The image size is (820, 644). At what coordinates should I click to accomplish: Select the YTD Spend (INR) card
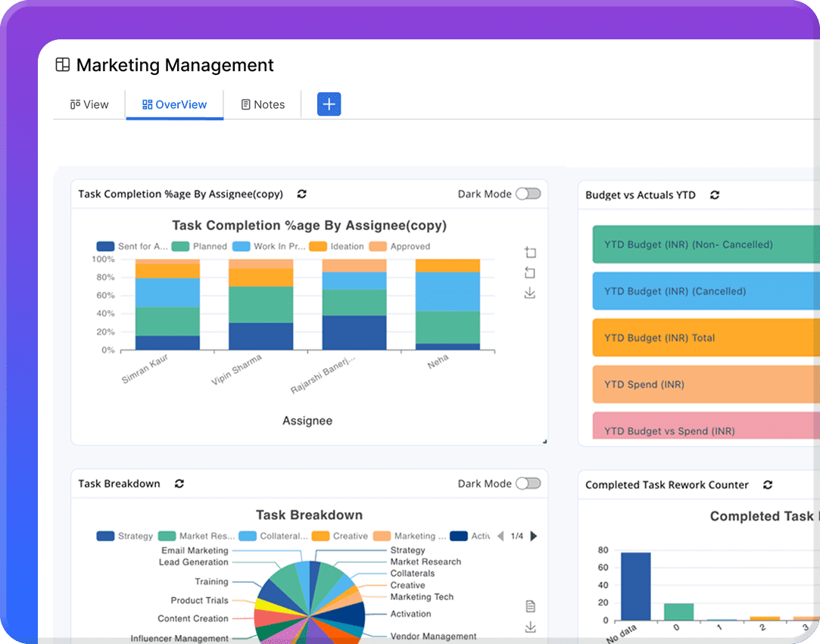(706, 384)
